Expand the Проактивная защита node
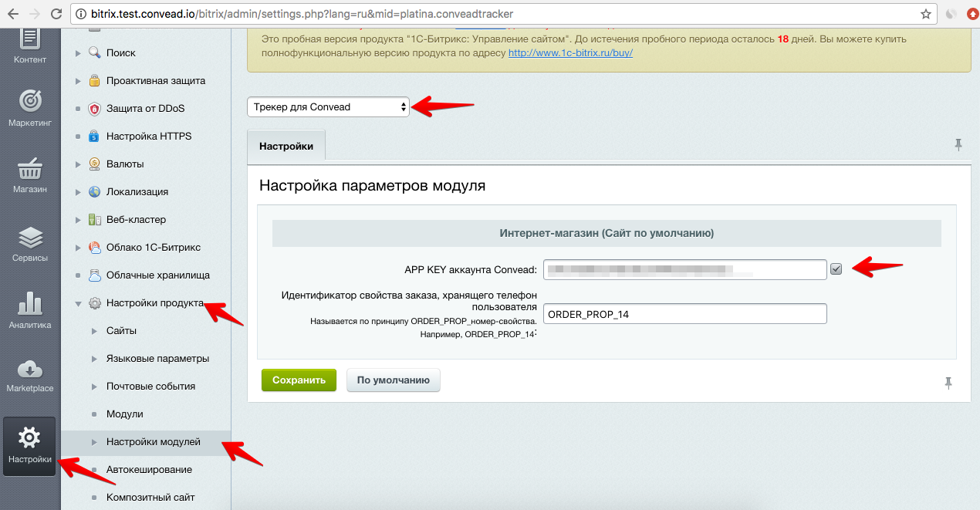This screenshot has height=510, width=980. (78, 81)
